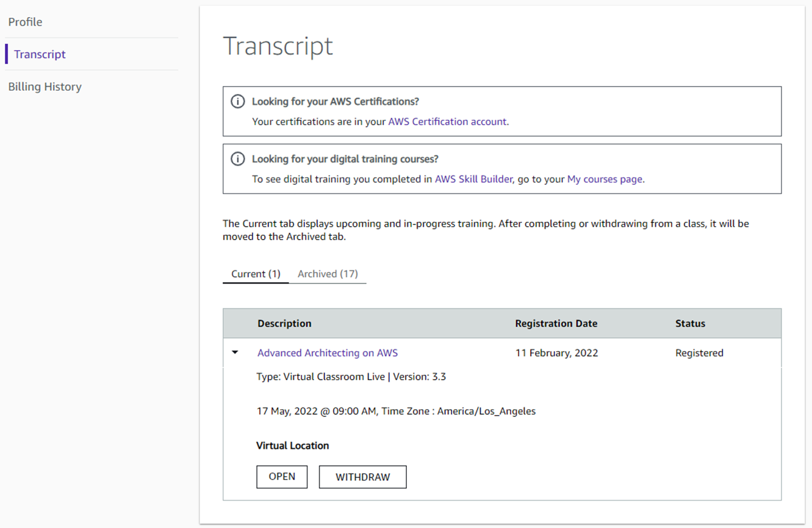Click the info icon beside AWS Certifications notice
Screen dimensions: 812x528
click(237, 102)
